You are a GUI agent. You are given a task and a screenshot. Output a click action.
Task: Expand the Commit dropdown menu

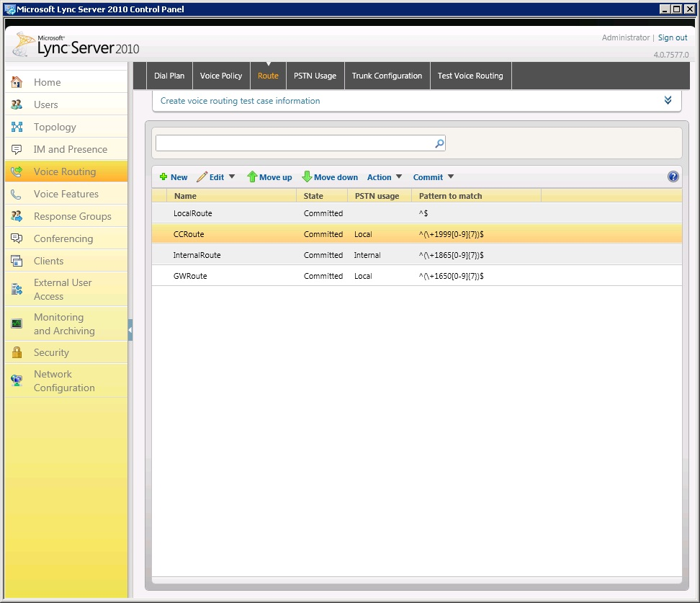(434, 177)
